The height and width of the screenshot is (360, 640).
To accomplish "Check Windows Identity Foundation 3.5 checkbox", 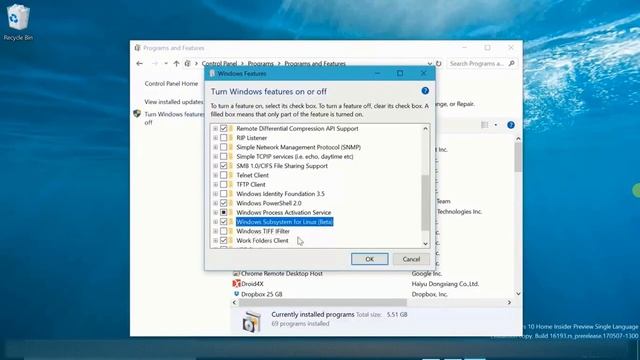I will click(x=223, y=194).
